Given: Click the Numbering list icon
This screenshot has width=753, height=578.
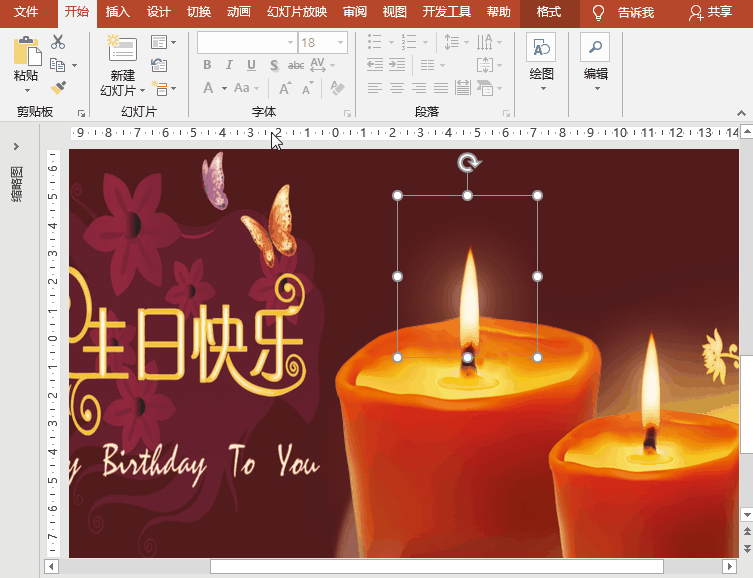Looking at the screenshot, I should pyautogui.click(x=409, y=42).
